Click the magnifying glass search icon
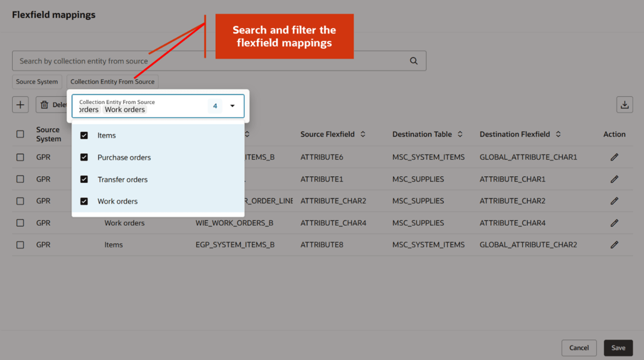The height and width of the screenshot is (360, 644). (413, 61)
